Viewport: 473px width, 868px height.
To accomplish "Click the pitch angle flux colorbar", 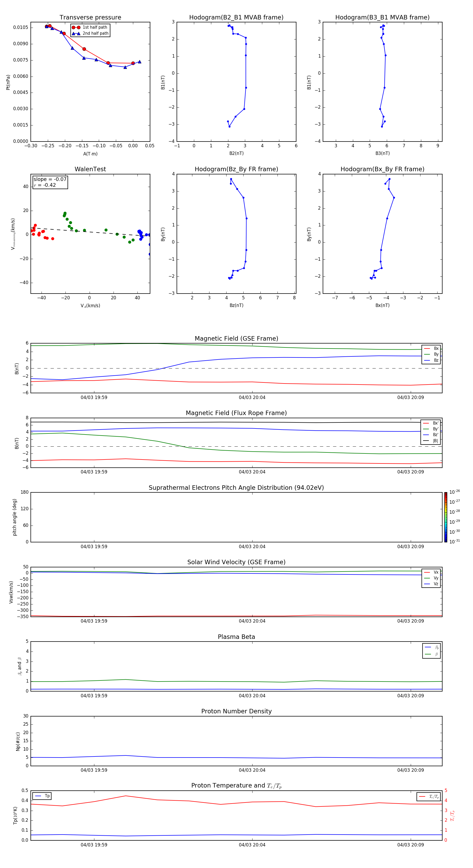I will 445,517.
